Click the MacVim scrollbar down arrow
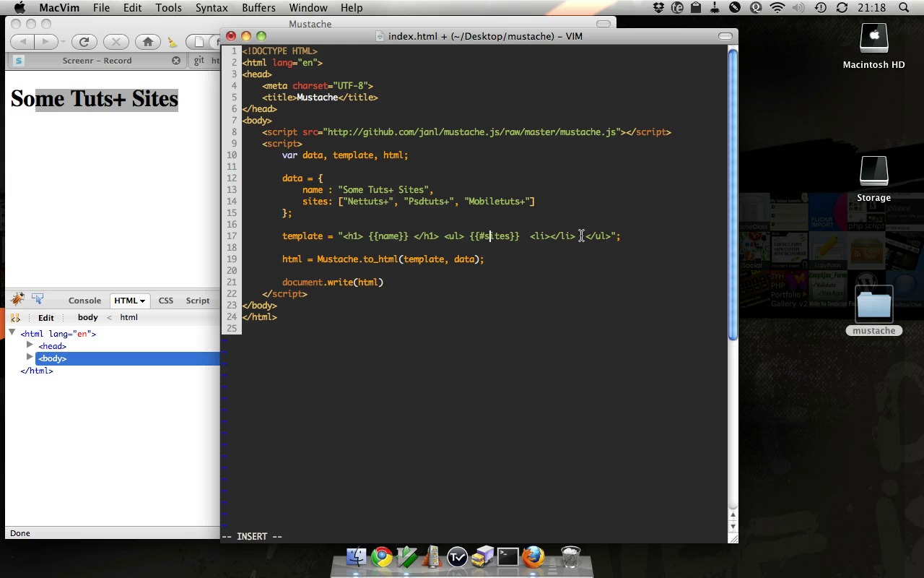 733,526
